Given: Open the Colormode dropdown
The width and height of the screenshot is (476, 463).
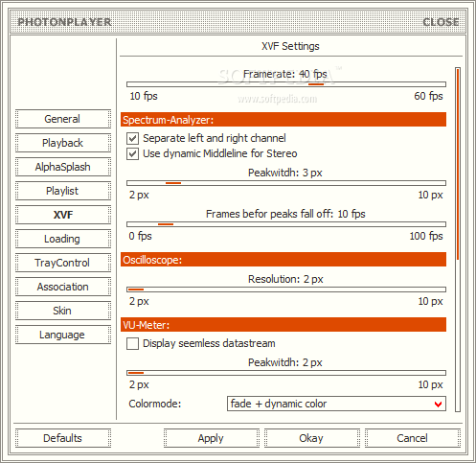Looking at the screenshot, I should (336, 404).
